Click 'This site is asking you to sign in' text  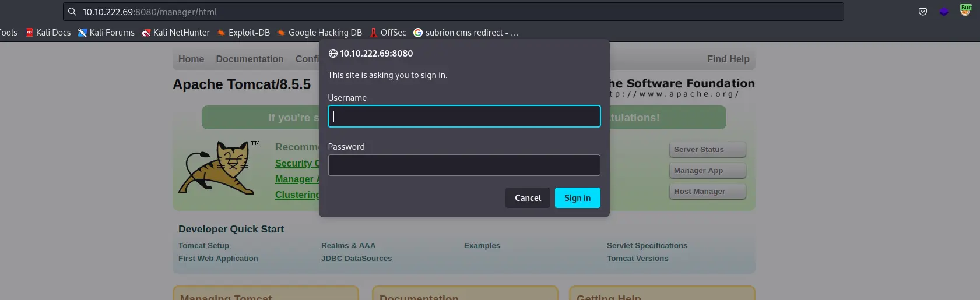click(388, 75)
